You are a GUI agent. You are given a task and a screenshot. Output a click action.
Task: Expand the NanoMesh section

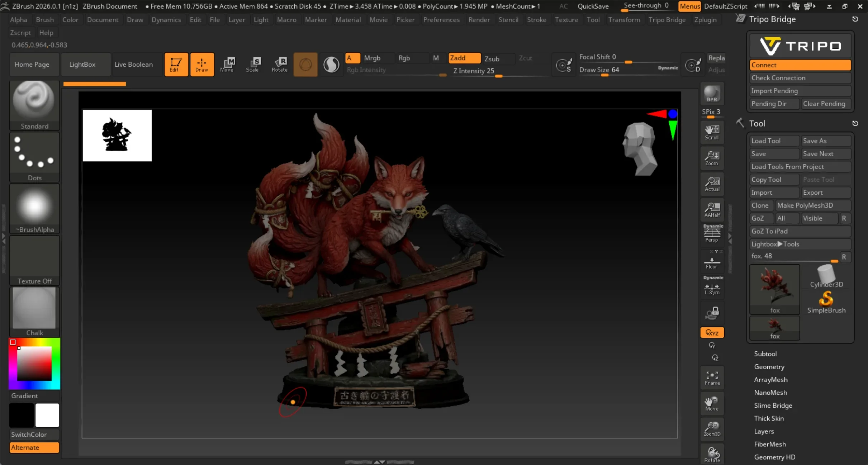[770, 393]
